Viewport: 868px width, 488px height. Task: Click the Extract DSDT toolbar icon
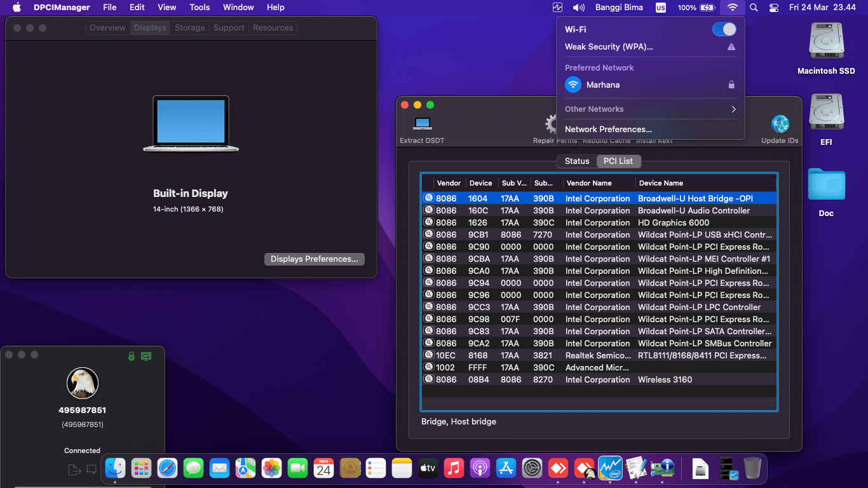423,123
